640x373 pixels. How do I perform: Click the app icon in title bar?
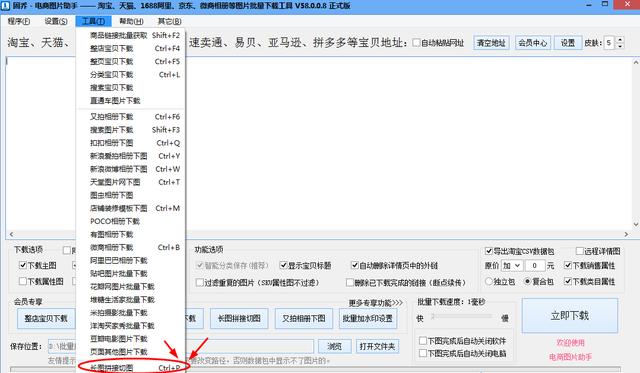(x=5, y=6)
